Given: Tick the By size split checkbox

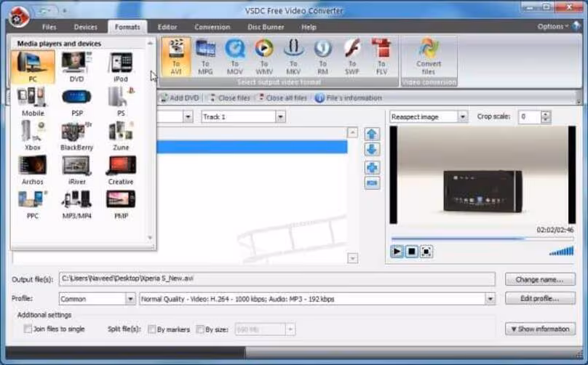Looking at the screenshot, I should tap(200, 329).
